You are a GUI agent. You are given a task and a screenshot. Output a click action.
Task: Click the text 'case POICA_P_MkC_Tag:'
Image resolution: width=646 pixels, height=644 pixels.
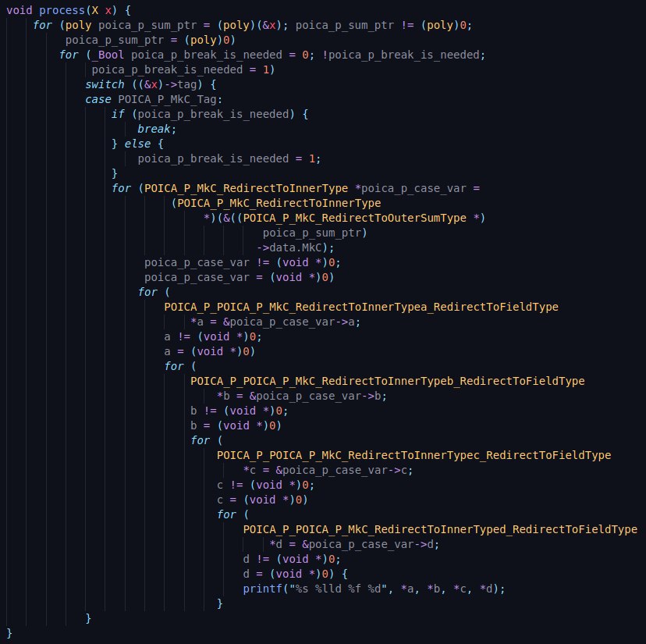pos(154,99)
